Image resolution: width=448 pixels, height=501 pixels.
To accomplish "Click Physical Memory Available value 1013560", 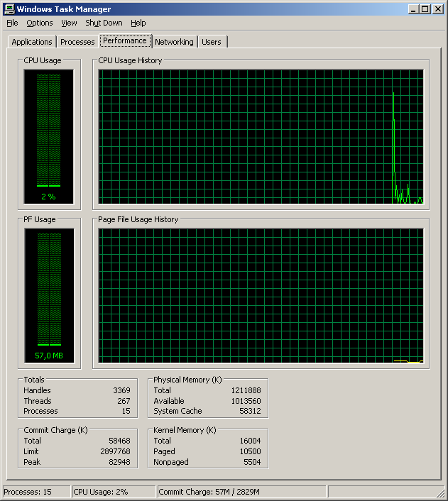I will pos(246,401).
